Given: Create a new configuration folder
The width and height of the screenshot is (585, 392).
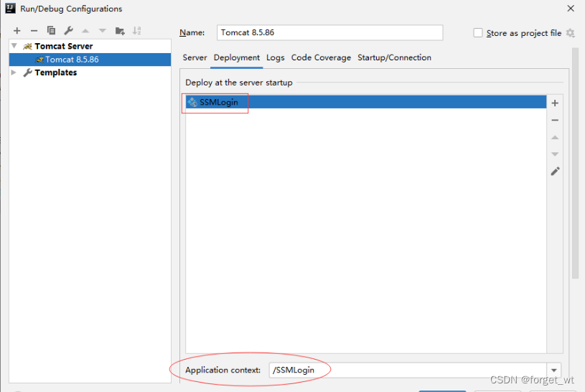Looking at the screenshot, I should pos(120,31).
